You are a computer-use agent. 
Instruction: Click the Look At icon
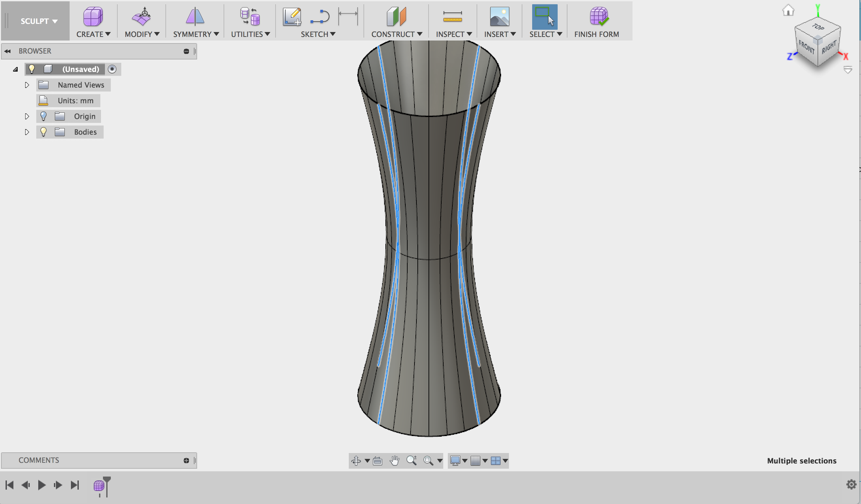pos(378,461)
